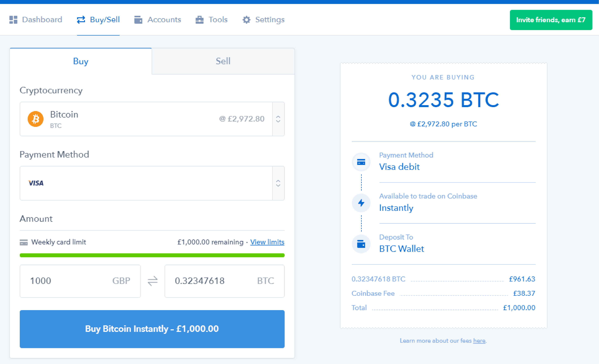The width and height of the screenshot is (599, 364).
Task: Click the Dashboard grid icon
Action: (x=13, y=20)
